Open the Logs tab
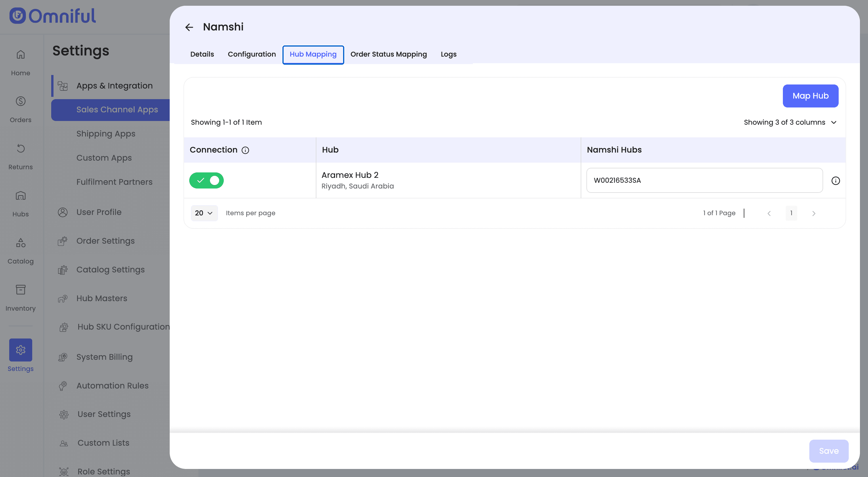Viewport: 868px width, 477px height. [448, 54]
